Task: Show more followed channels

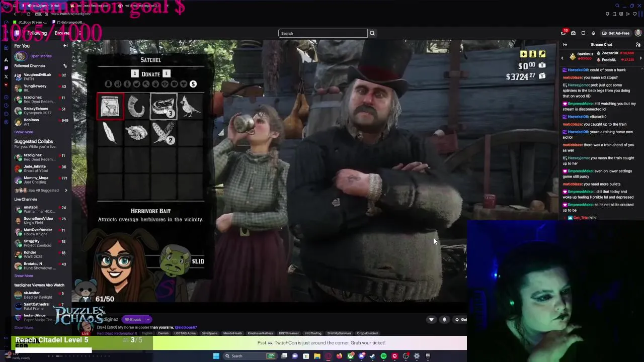Action: pyautogui.click(x=24, y=132)
